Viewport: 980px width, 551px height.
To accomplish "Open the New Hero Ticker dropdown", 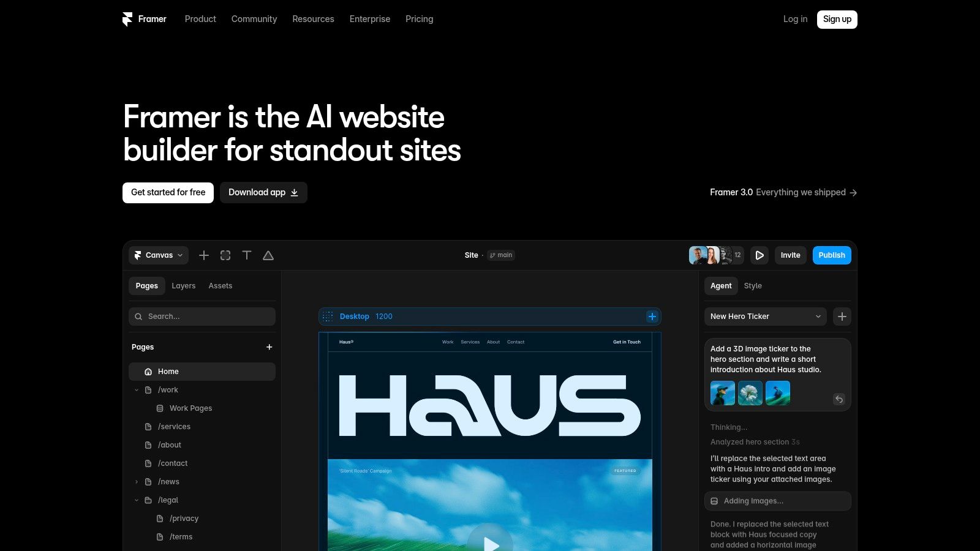I will pos(766,317).
